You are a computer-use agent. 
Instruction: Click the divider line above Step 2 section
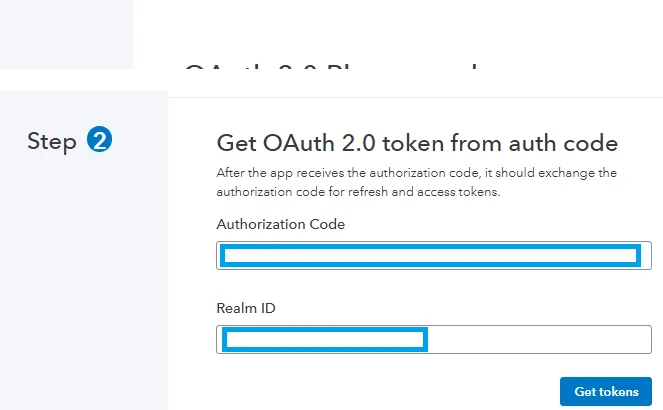pos(415,97)
